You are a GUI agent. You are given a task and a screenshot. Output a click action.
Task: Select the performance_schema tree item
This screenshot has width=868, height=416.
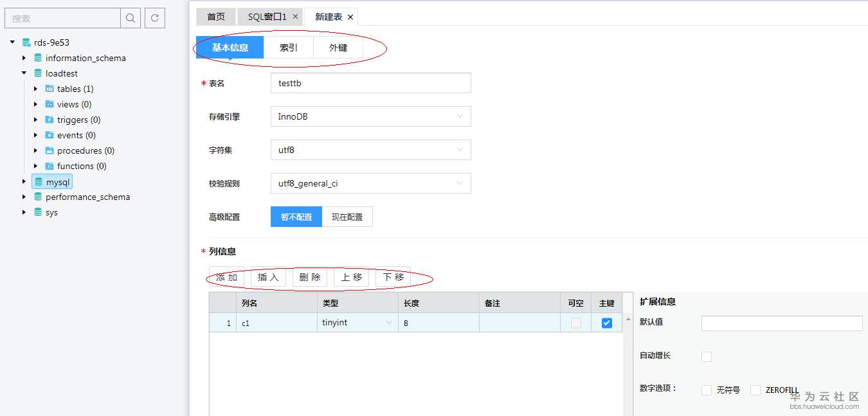click(87, 197)
